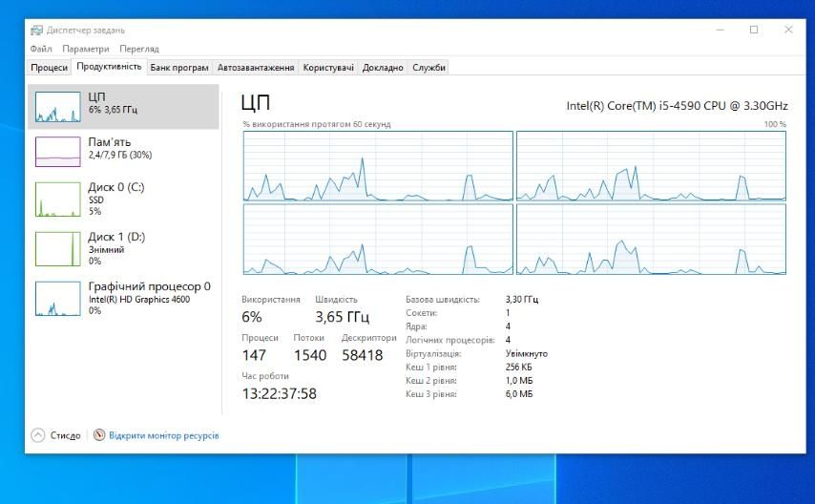Switch to the Користувачі tab
Viewport: 815px width, 504px height.
tap(328, 68)
